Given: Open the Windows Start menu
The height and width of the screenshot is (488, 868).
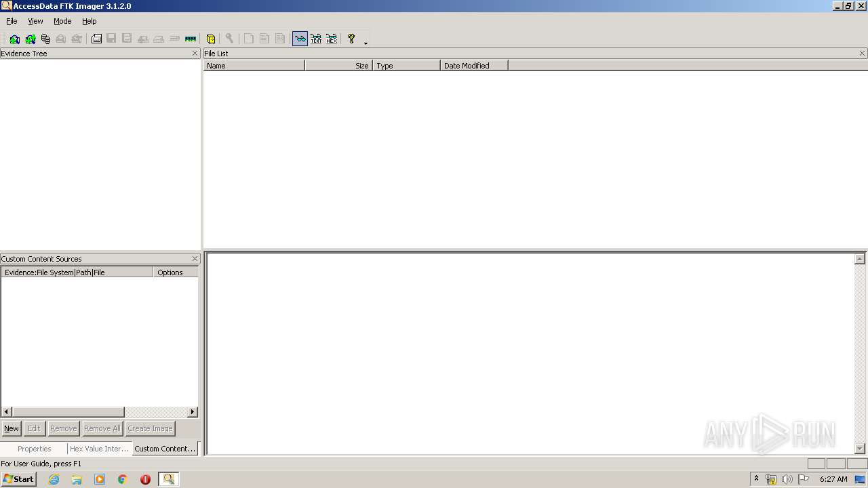Looking at the screenshot, I should coord(18,479).
